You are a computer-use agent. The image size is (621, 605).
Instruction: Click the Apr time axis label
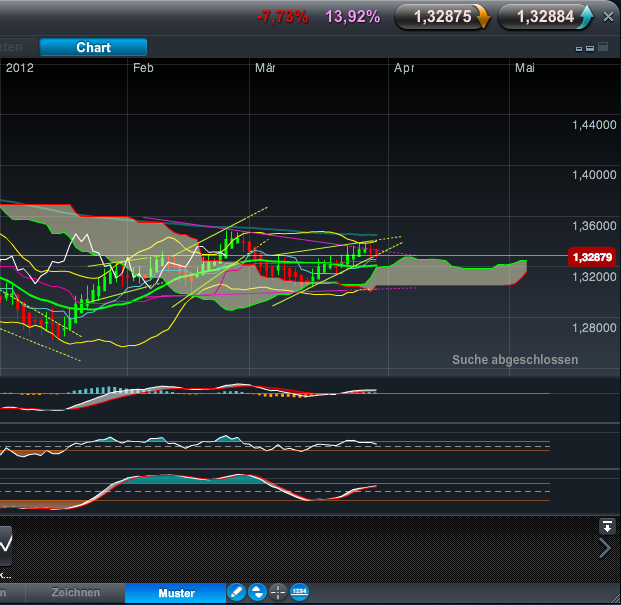tap(404, 68)
